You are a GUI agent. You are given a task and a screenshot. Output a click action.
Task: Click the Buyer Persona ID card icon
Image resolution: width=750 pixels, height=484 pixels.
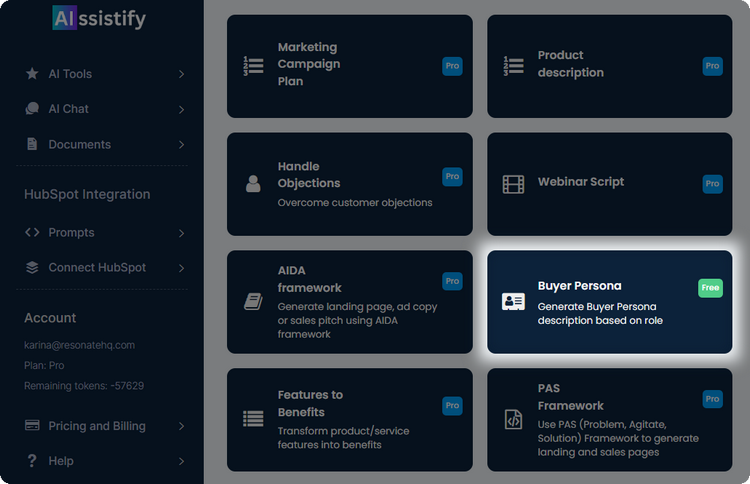click(513, 302)
